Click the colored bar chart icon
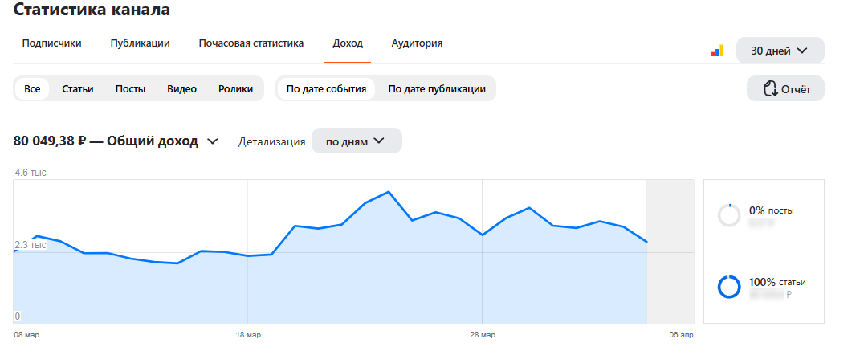Screen dimensions: 868x355 tap(717, 51)
